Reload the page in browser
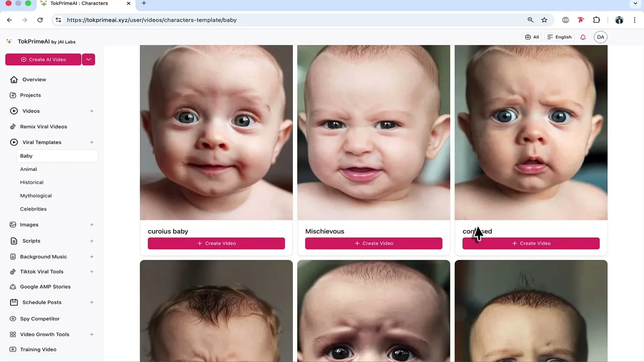 click(40, 20)
